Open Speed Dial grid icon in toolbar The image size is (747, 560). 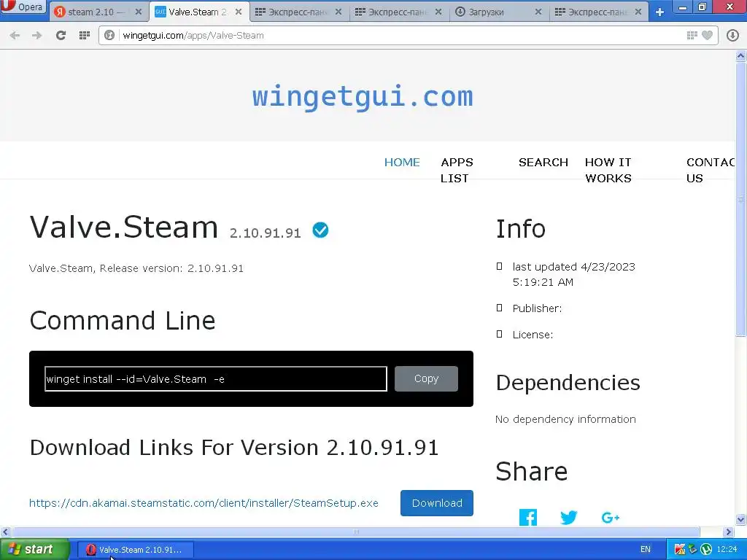[85, 35]
